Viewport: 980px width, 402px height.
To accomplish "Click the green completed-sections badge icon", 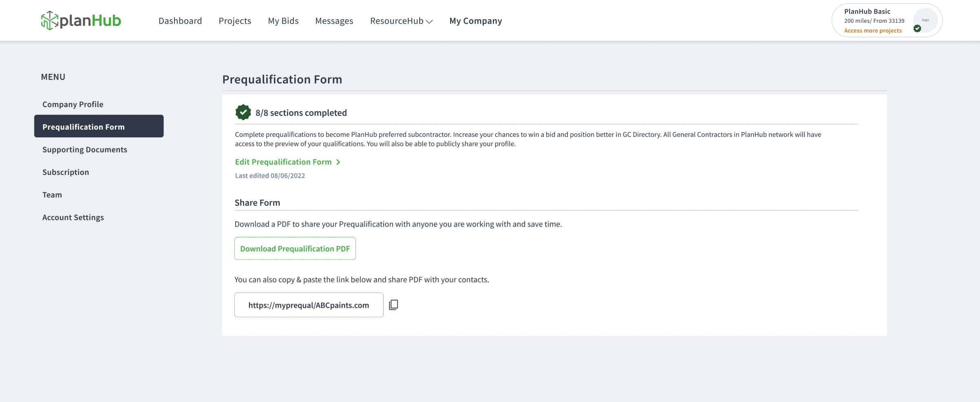I will (x=243, y=113).
